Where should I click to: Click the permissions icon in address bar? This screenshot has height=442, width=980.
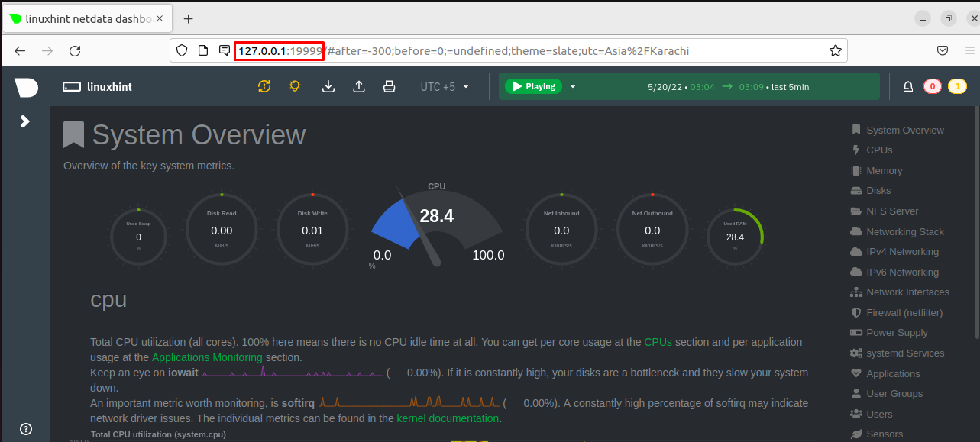tap(225, 50)
